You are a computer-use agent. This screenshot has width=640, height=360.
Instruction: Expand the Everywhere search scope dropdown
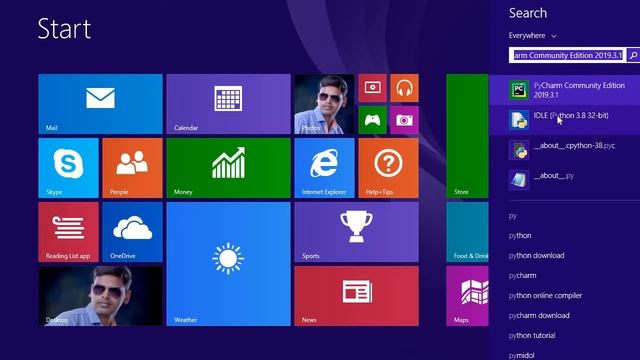pyautogui.click(x=532, y=36)
